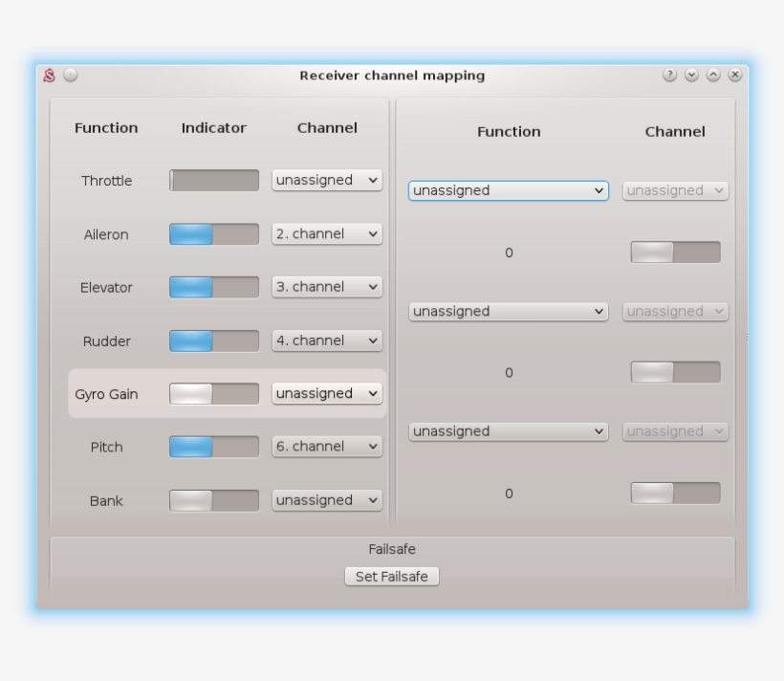Click the round pin button beside the app icon
The width and height of the screenshot is (784, 681).
click(x=71, y=75)
